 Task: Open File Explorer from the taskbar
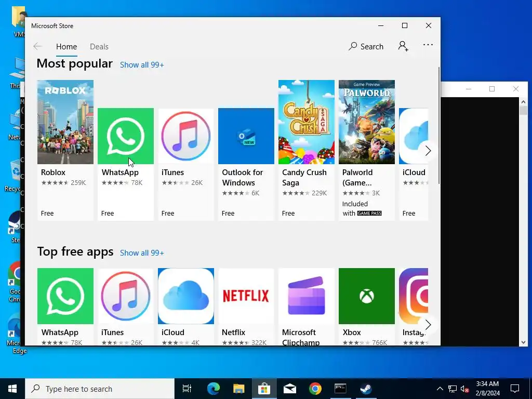click(239, 389)
